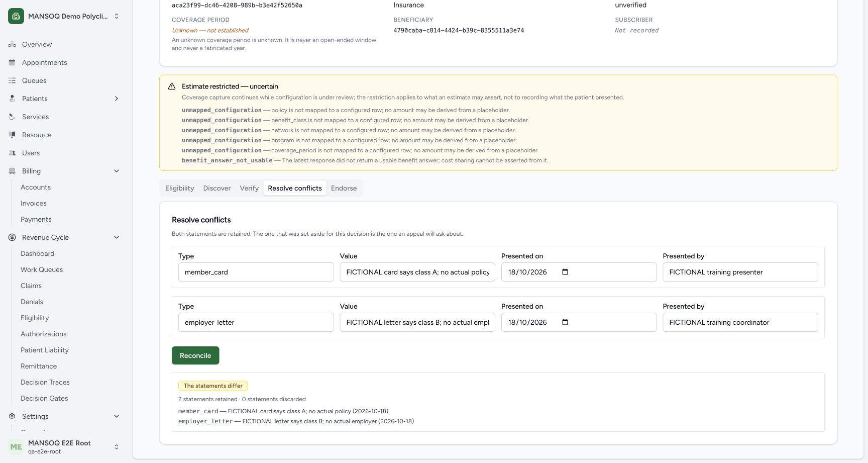Open Patient Liability in the sidebar
The width and height of the screenshot is (868, 463).
click(45, 350)
